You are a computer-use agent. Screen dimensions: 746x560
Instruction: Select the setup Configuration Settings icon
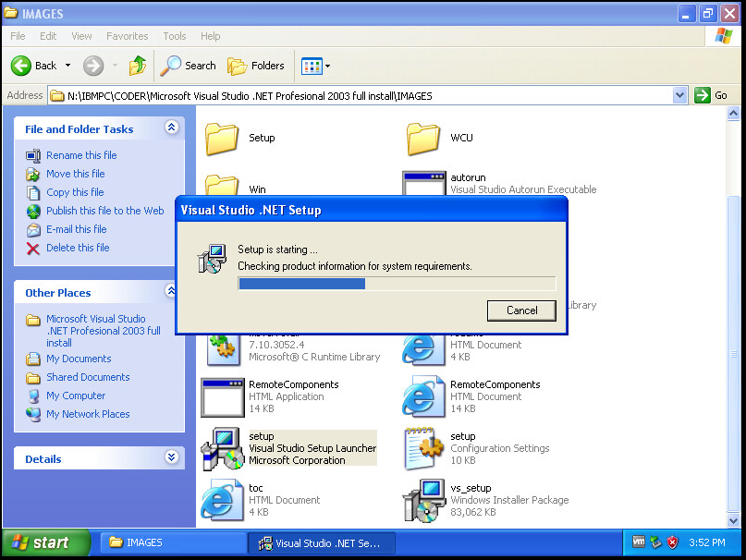coord(423,448)
